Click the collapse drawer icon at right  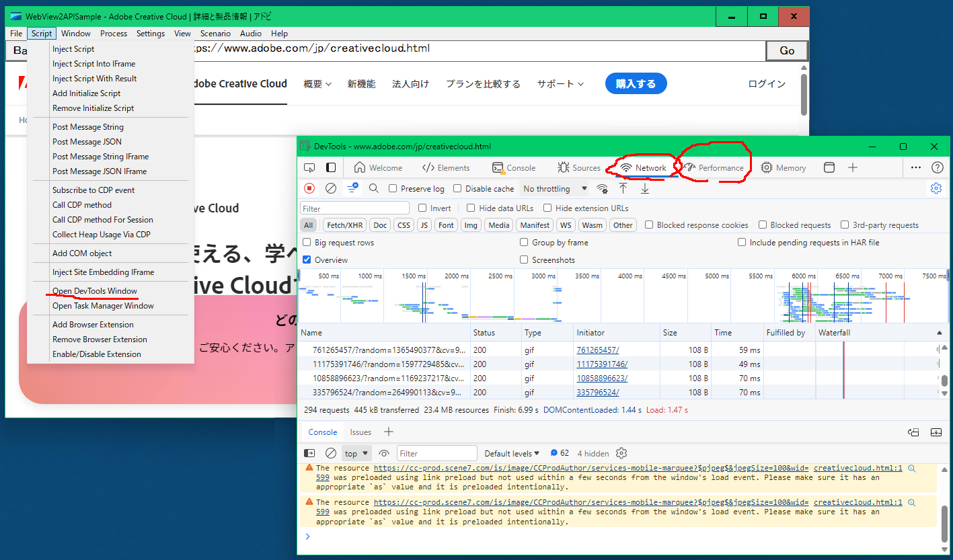(936, 432)
